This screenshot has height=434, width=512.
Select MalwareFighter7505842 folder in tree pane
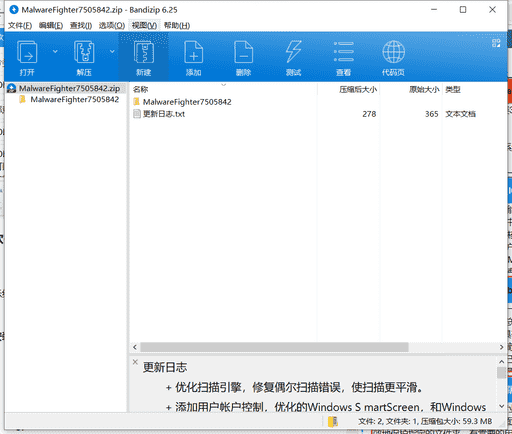tap(75, 99)
